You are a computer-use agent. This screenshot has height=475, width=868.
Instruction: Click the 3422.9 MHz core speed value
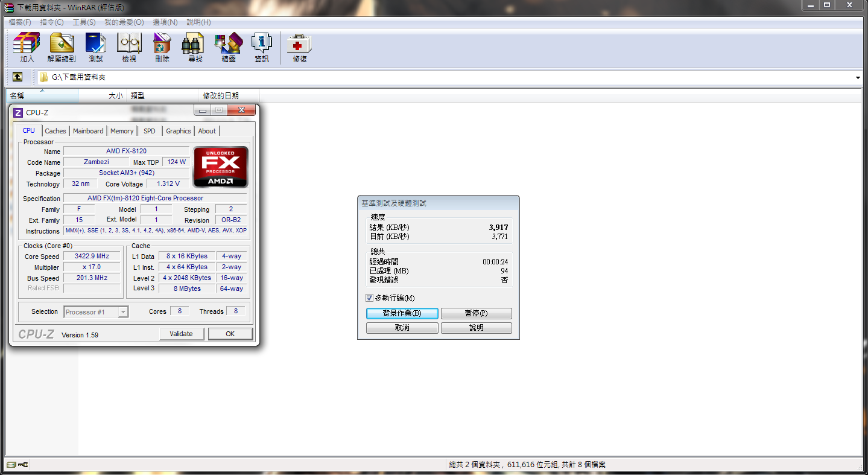click(92, 256)
